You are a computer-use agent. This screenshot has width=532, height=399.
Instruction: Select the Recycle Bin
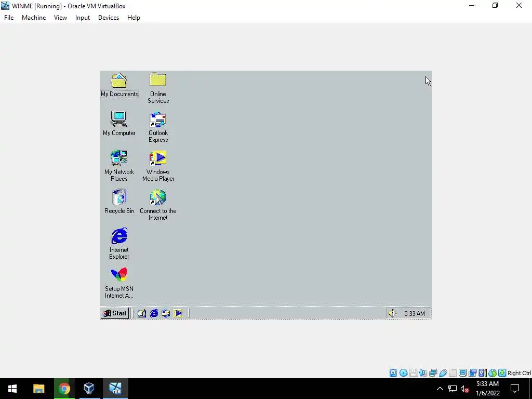tap(119, 202)
